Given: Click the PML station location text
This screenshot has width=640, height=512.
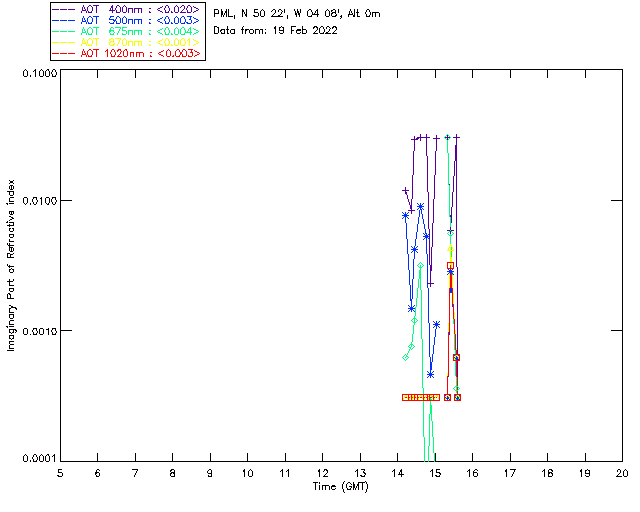Looking at the screenshot, I should point(297,13).
